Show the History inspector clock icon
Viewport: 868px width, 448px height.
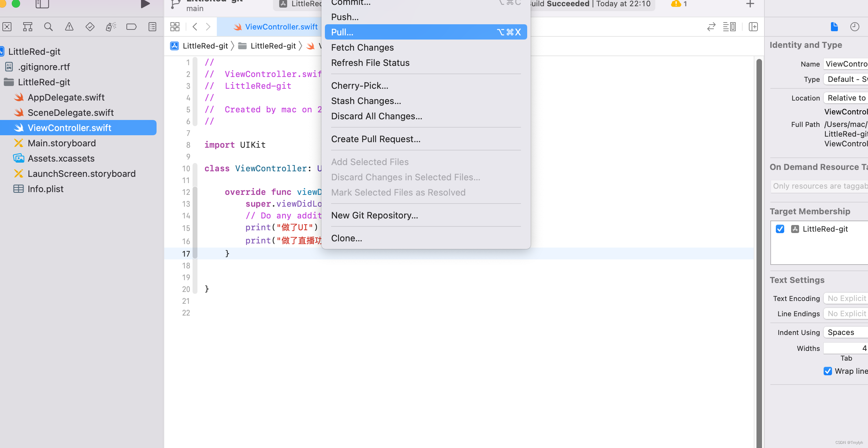[854, 27]
